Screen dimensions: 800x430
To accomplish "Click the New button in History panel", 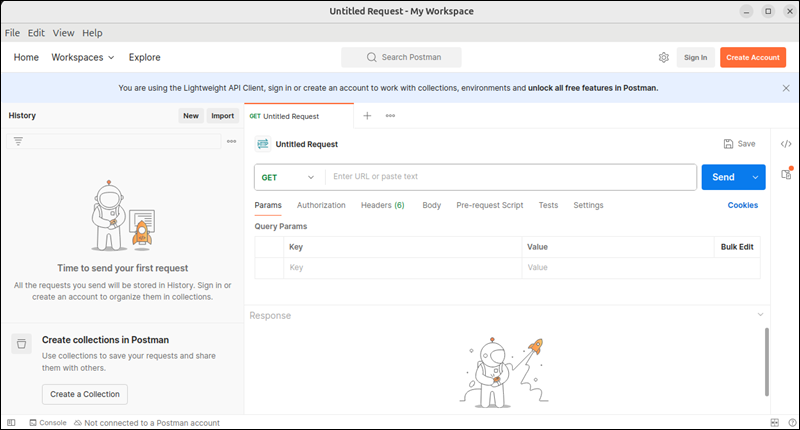I will click(x=191, y=116).
